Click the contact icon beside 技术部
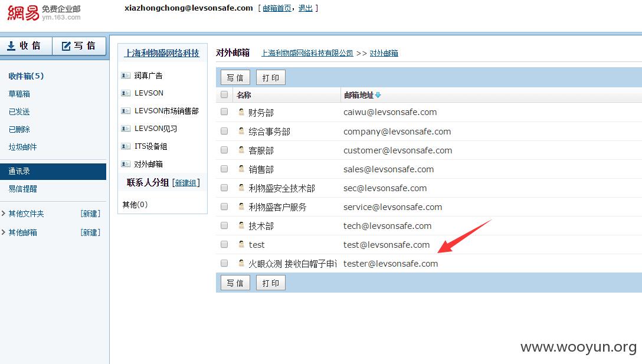The image size is (642, 364). click(x=241, y=225)
